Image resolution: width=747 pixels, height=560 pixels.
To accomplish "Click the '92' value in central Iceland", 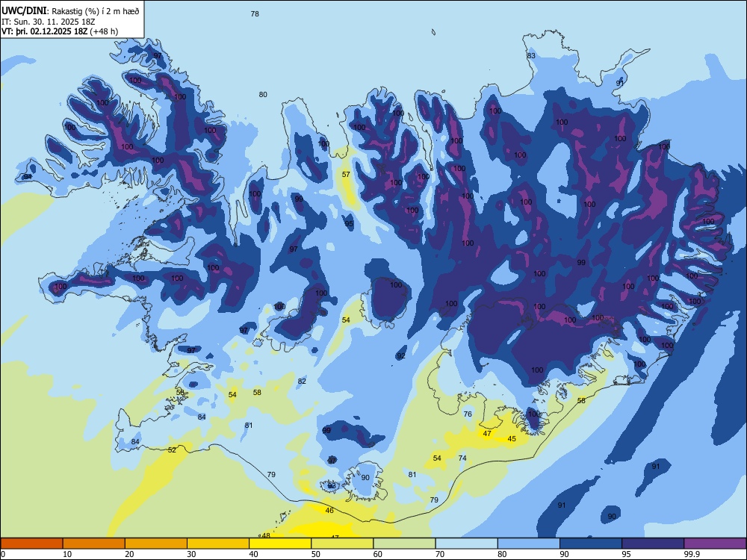I will 401,355.
